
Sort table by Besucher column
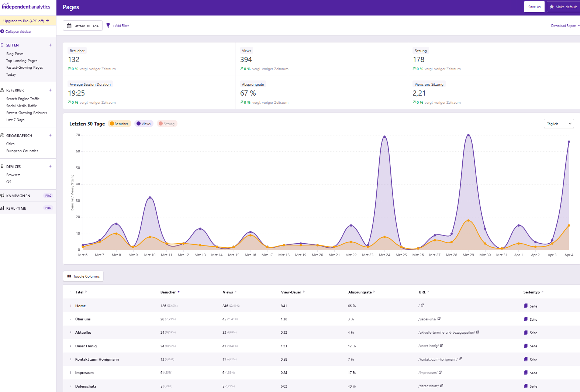point(170,292)
